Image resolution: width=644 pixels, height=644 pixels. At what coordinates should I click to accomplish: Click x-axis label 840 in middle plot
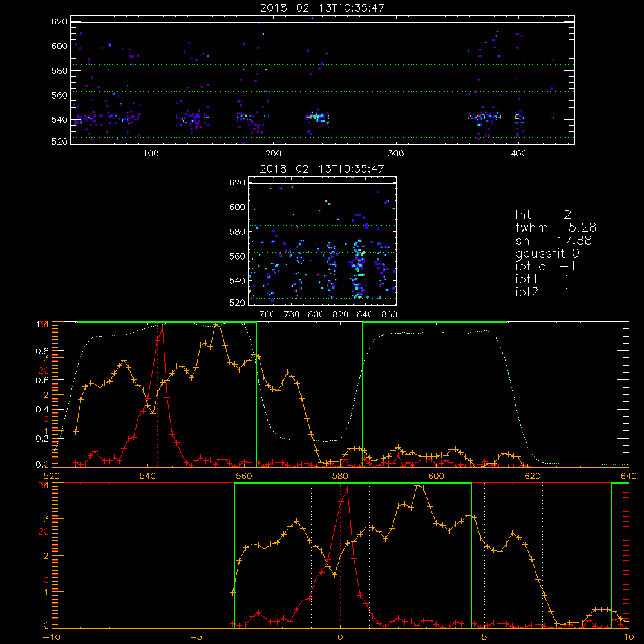365,315
